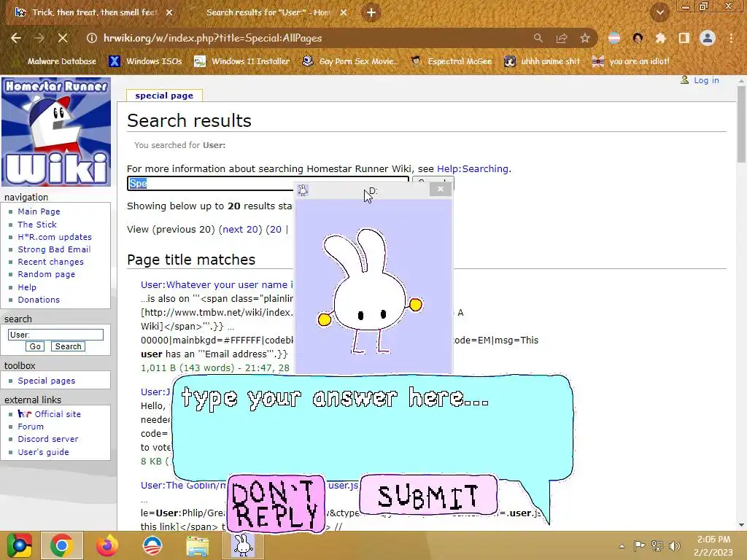The height and width of the screenshot is (560, 747).
Task: Open Recent changes link
Action: [50, 262]
